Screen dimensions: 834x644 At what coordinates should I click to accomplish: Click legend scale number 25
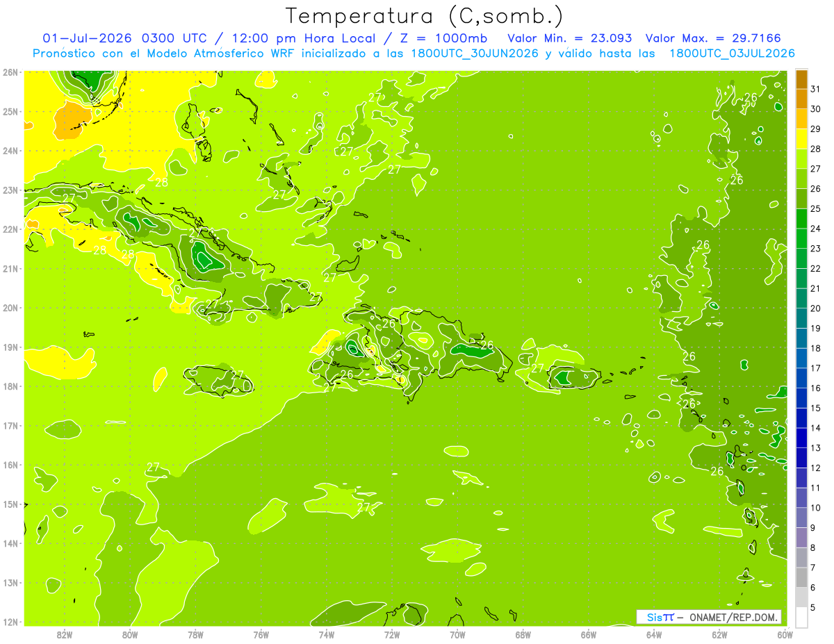coord(816,208)
